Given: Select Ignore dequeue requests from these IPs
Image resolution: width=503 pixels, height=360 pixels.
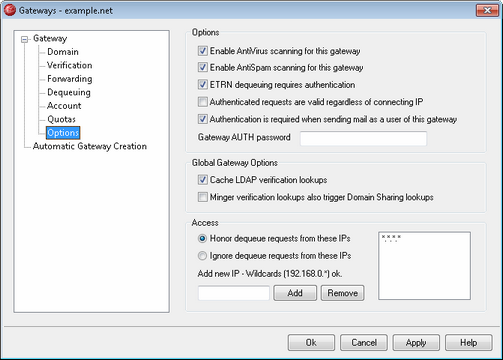Looking at the screenshot, I should [x=202, y=256].
